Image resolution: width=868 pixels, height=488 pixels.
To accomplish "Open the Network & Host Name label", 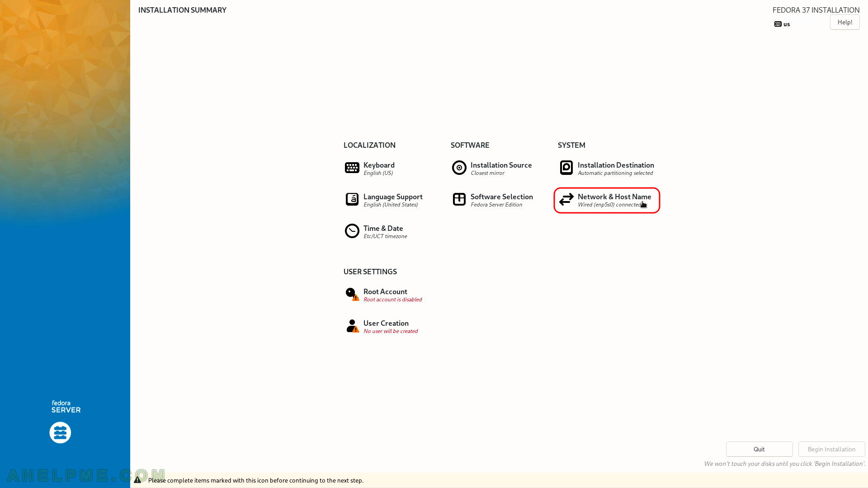I will [614, 197].
